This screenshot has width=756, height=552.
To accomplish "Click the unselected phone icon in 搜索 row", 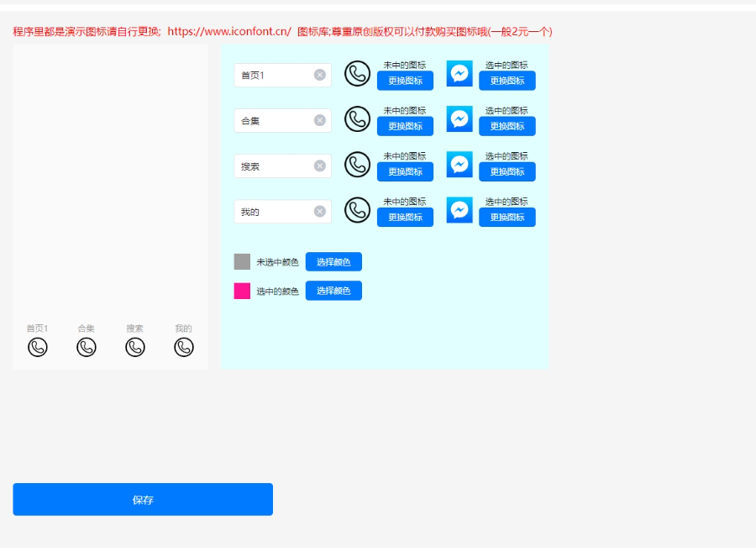I will 357,165.
